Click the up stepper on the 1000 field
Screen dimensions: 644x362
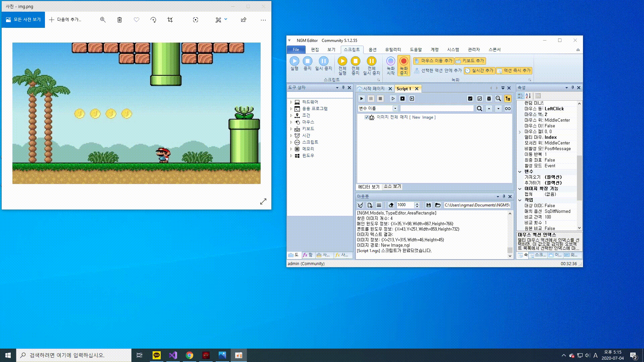point(417,203)
